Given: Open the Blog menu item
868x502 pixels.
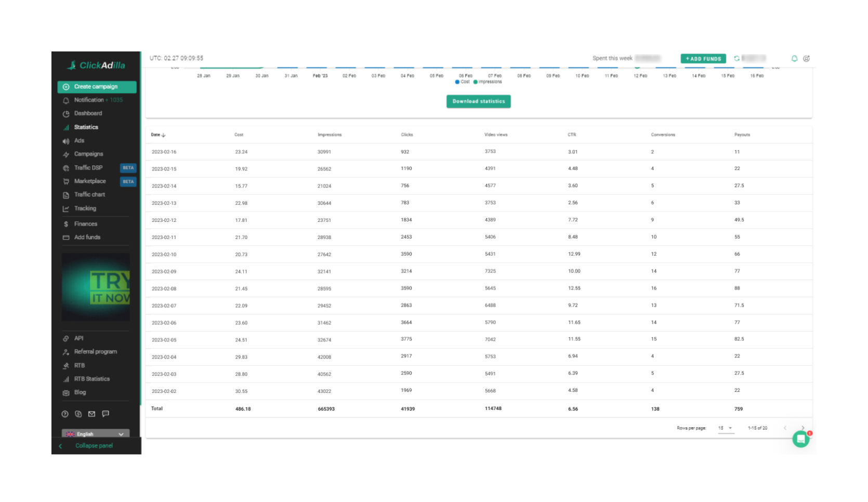Looking at the screenshot, I should 80,392.
